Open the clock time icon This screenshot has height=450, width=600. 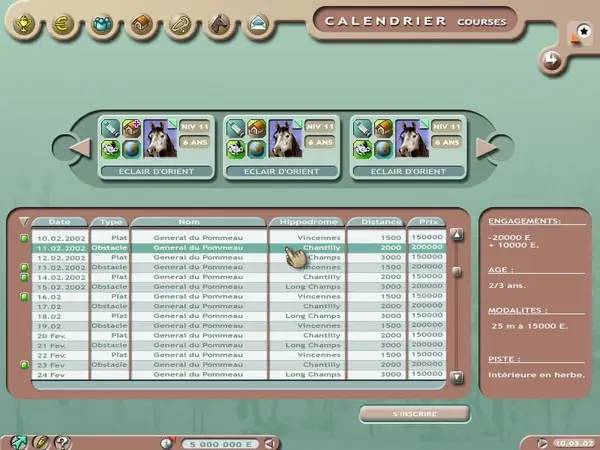pyautogui.click(x=551, y=61)
